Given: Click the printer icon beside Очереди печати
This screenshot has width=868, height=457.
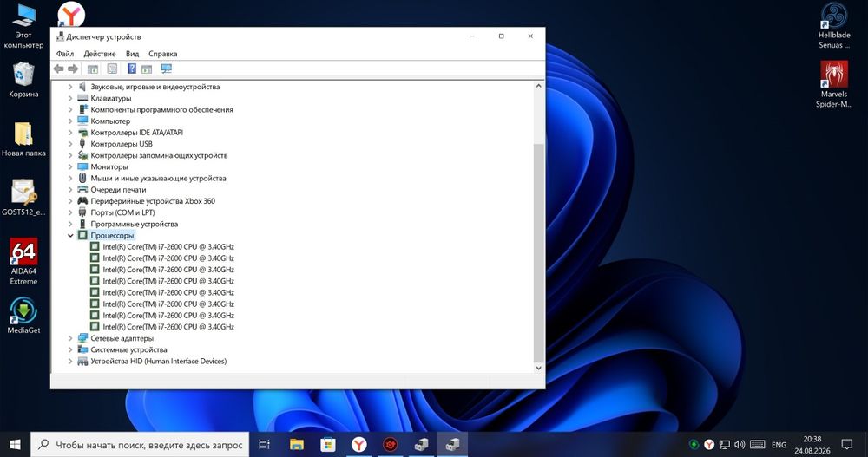Looking at the screenshot, I should [82, 189].
